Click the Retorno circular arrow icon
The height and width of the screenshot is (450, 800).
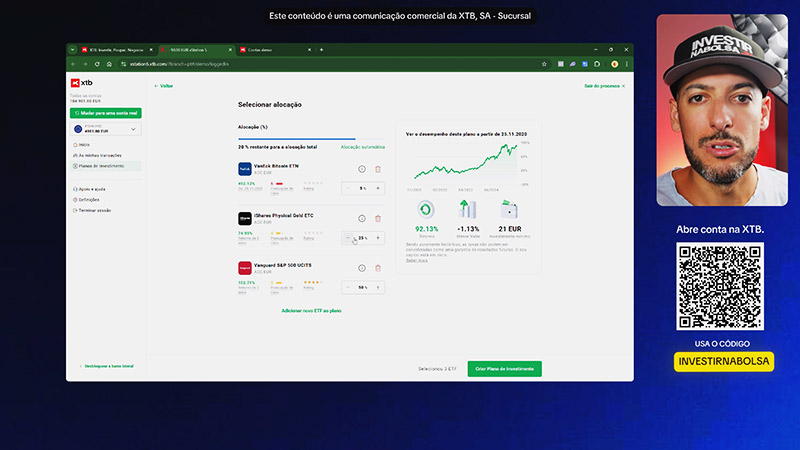(426, 210)
